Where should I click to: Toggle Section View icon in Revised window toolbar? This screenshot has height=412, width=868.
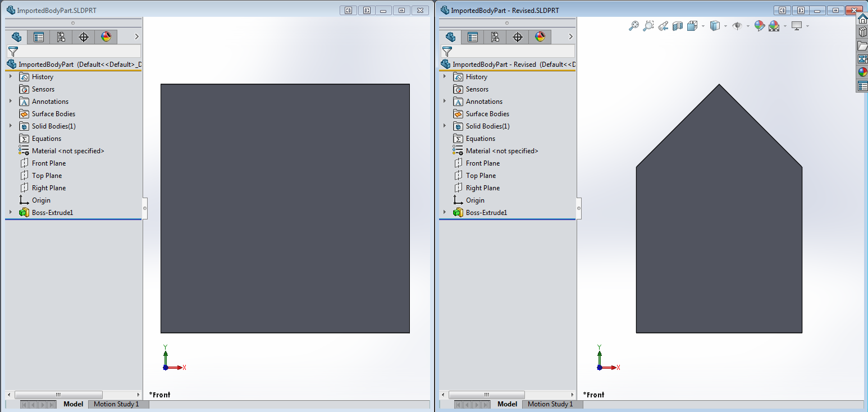[x=678, y=26]
